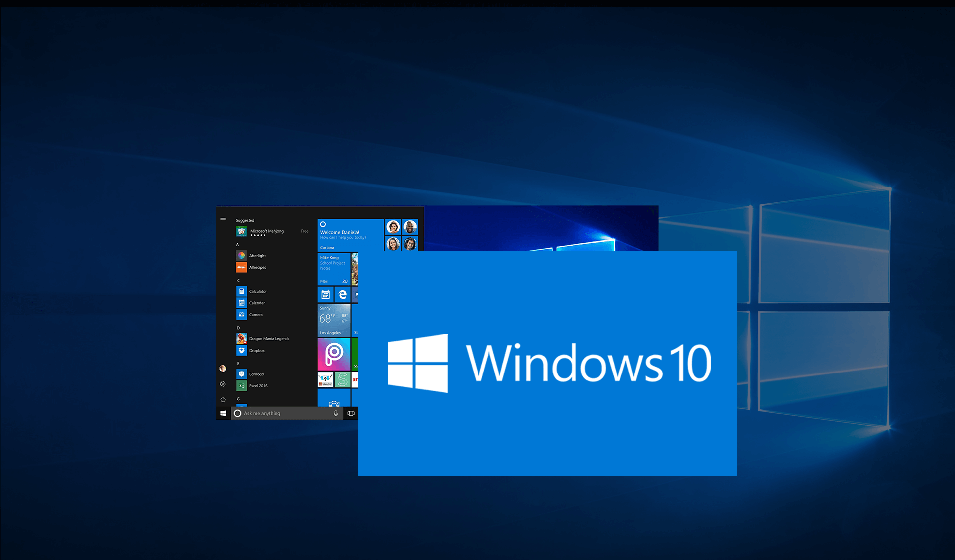Open the Mail live tile
Image resolution: width=955 pixels, height=560 pixels.
coord(334,269)
